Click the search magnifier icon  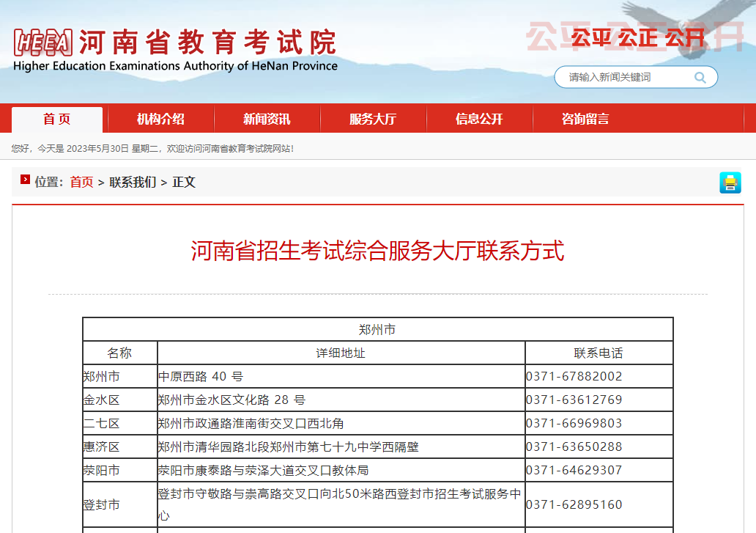(700, 77)
